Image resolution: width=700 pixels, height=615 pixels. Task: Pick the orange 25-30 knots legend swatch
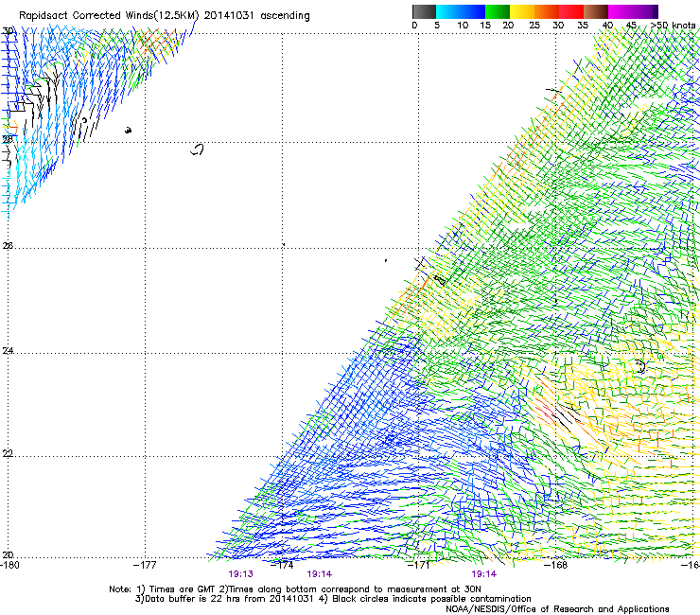click(547, 11)
